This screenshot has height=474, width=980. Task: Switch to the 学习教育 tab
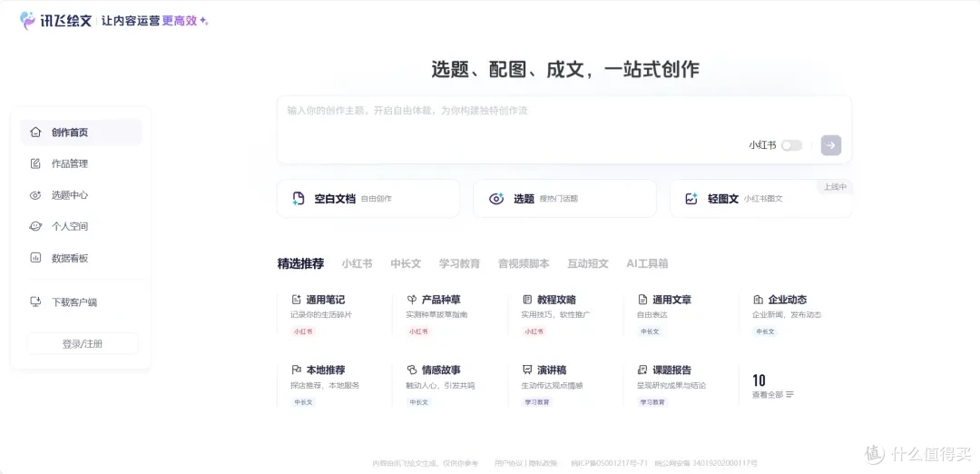click(459, 263)
